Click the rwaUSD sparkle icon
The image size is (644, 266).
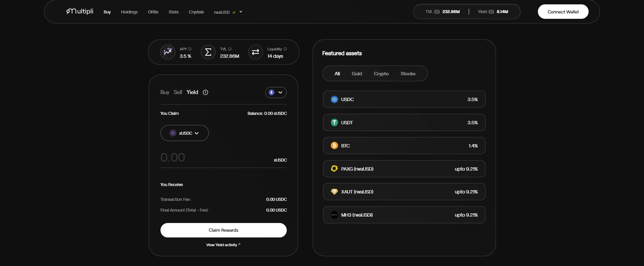tap(234, 12)
